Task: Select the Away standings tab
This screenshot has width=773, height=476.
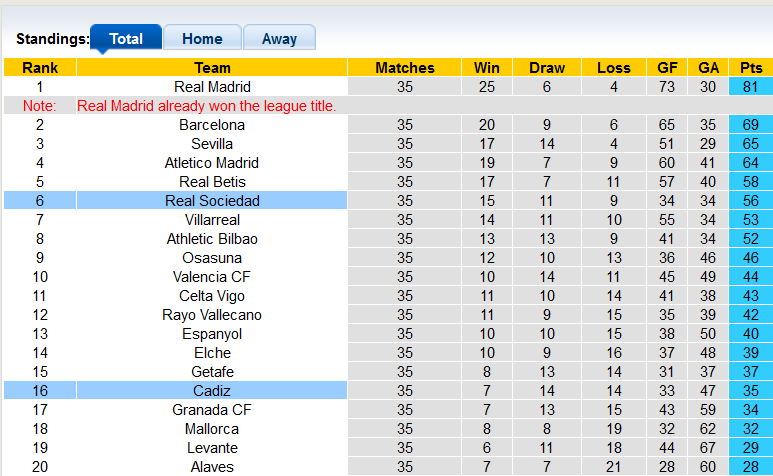Action: [x=279, y=39]
